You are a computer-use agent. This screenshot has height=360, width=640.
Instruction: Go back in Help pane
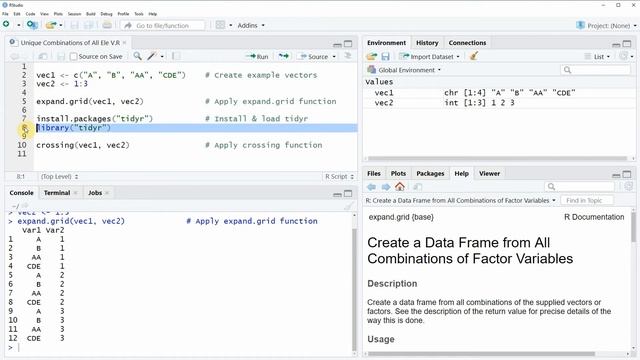tap(371, 187)
